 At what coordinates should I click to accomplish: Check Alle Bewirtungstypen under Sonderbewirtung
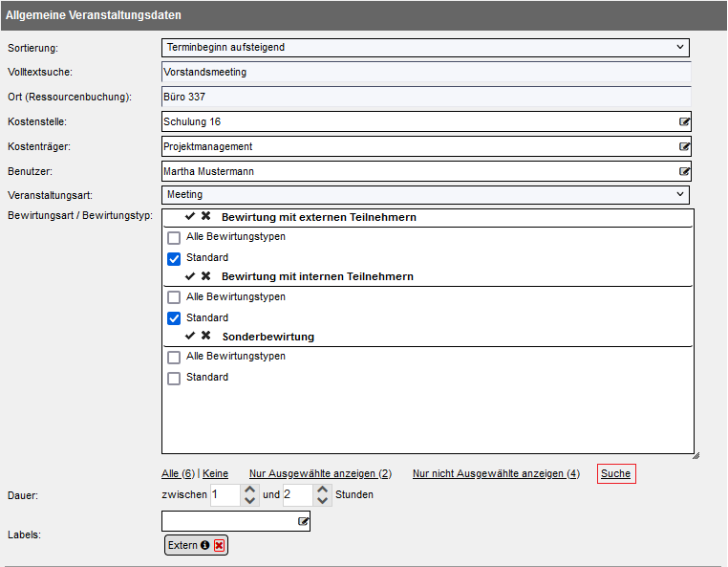pyautogui.click(x=174, y=358)
